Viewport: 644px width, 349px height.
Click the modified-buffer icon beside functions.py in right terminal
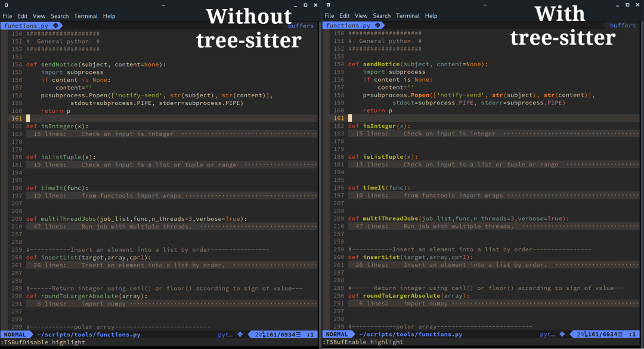pos(377,25)
